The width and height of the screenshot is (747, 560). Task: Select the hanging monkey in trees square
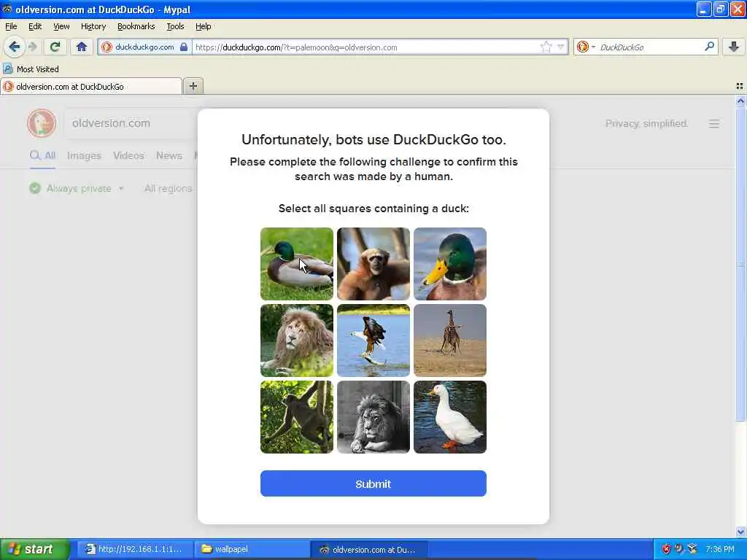296,416
